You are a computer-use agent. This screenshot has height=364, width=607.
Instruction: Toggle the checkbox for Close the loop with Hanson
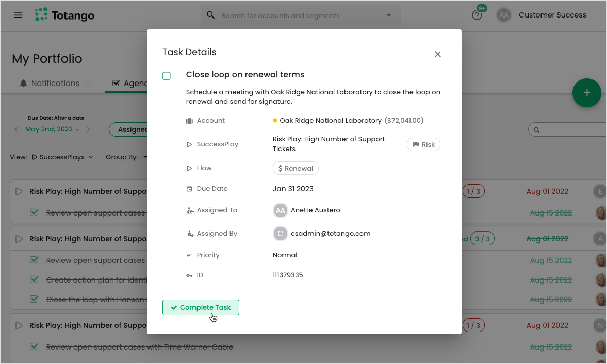point(34,299)
